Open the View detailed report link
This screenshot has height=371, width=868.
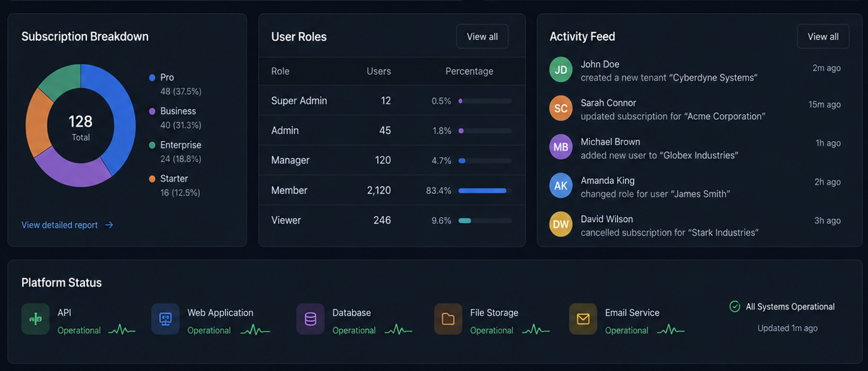click(x=67, y=225)
